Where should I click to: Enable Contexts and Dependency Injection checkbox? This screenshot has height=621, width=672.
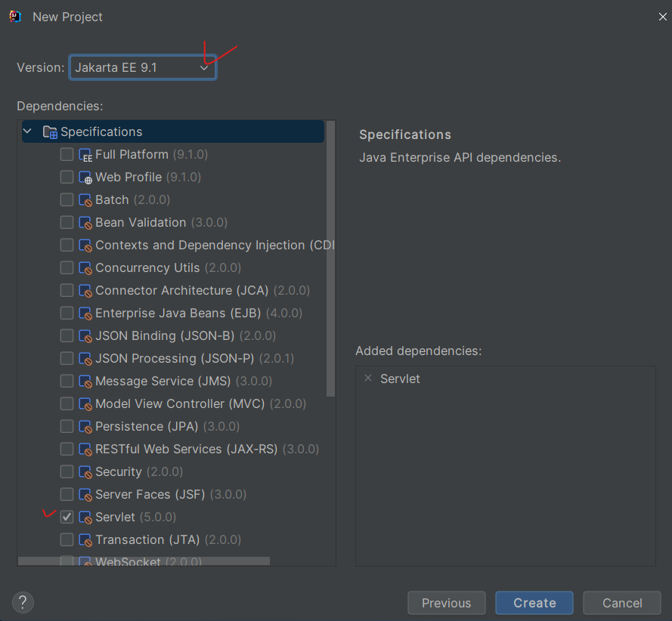tap(67, 245)
